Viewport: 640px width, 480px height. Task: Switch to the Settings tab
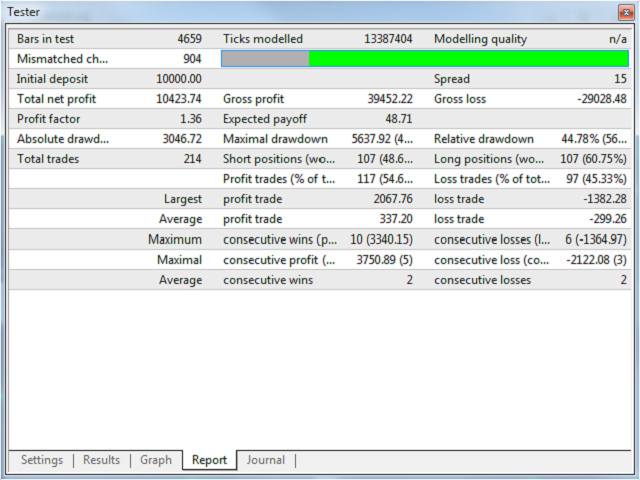(42, 460)
